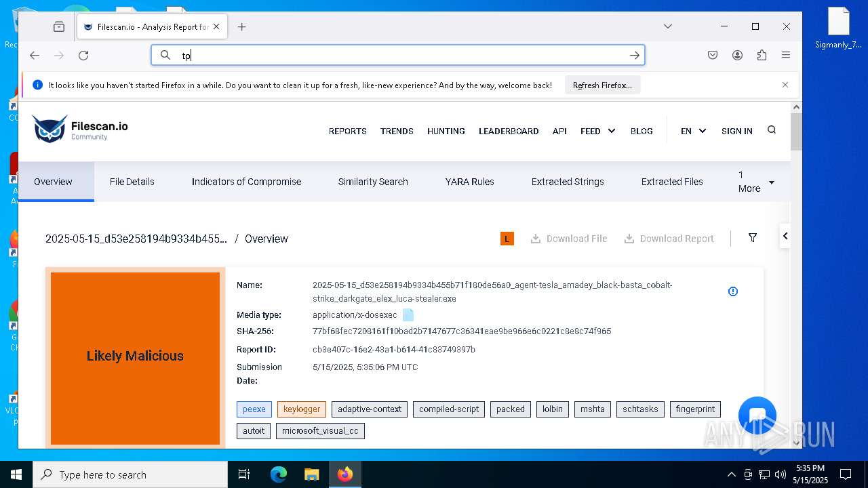Click the lolbin tag

point(553,409)
